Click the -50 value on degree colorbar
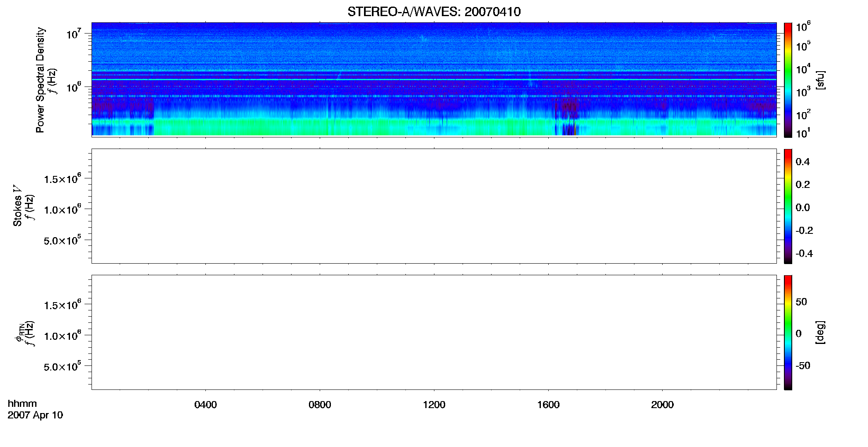868x447 pixels. pyautogui.click(x=803, y=365)
